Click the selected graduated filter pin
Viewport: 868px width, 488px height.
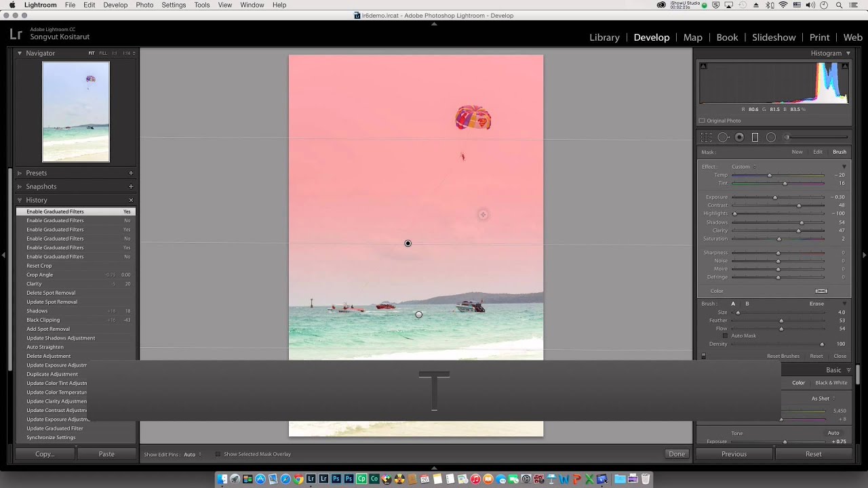[x=408, y=243]
